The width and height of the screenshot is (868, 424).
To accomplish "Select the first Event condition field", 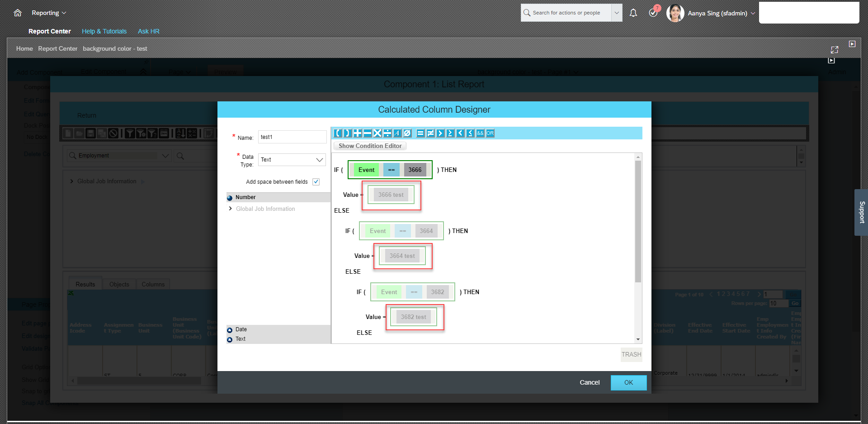I will click(366, 170).
